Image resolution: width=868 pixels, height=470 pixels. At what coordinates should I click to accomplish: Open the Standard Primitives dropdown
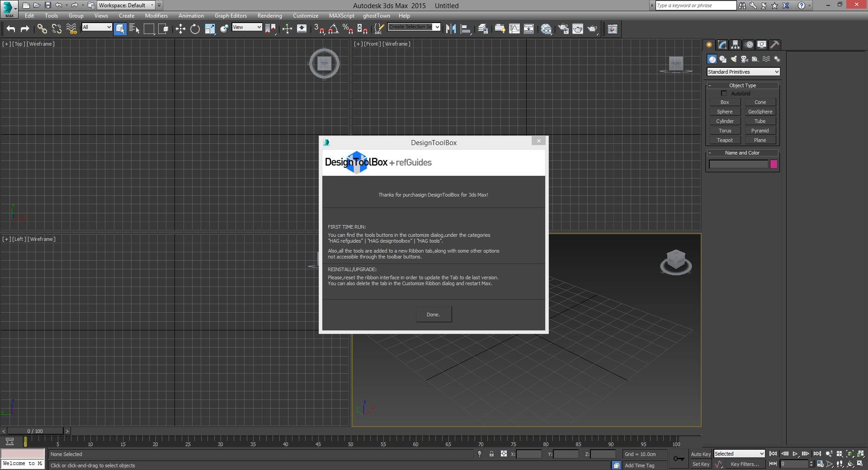743,72
